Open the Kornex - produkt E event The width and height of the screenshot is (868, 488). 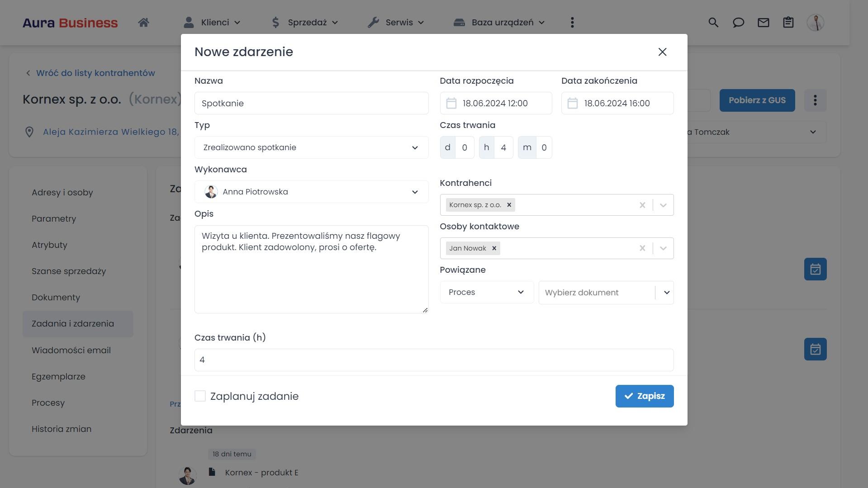coord(261,473)
